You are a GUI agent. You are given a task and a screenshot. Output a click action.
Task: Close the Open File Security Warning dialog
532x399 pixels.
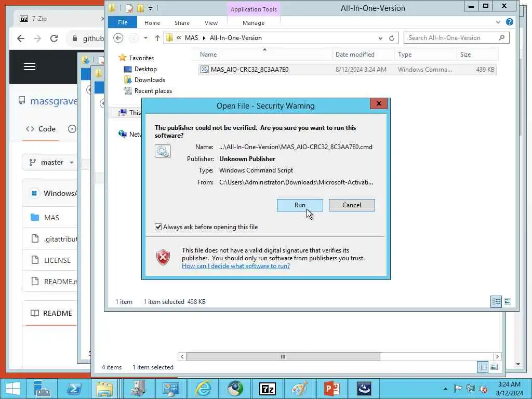pos(379,103)
